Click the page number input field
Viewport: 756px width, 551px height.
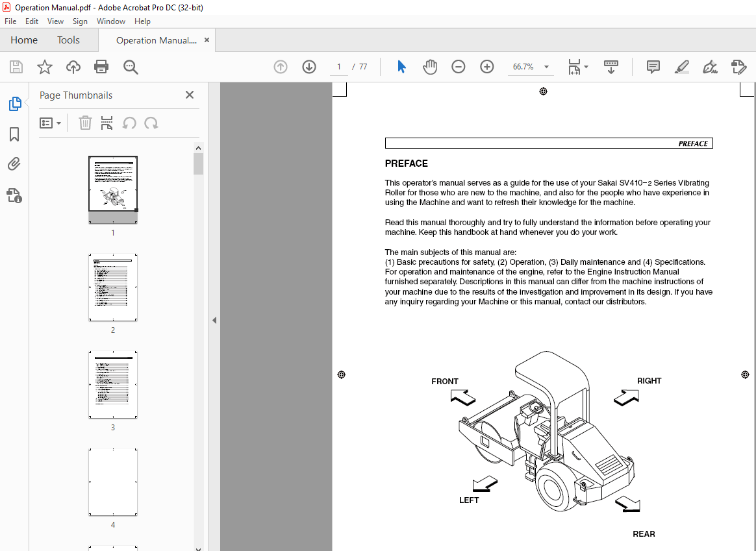click(339, 67)
